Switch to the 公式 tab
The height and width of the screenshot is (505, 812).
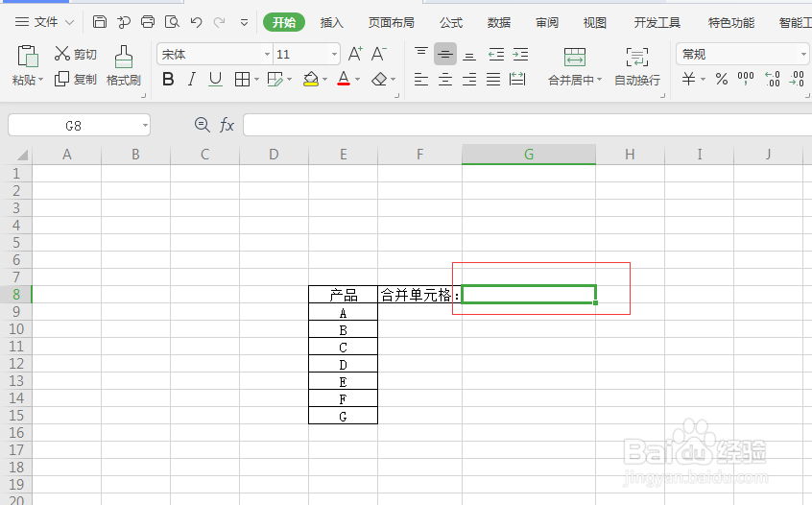[x=451, y=22]
